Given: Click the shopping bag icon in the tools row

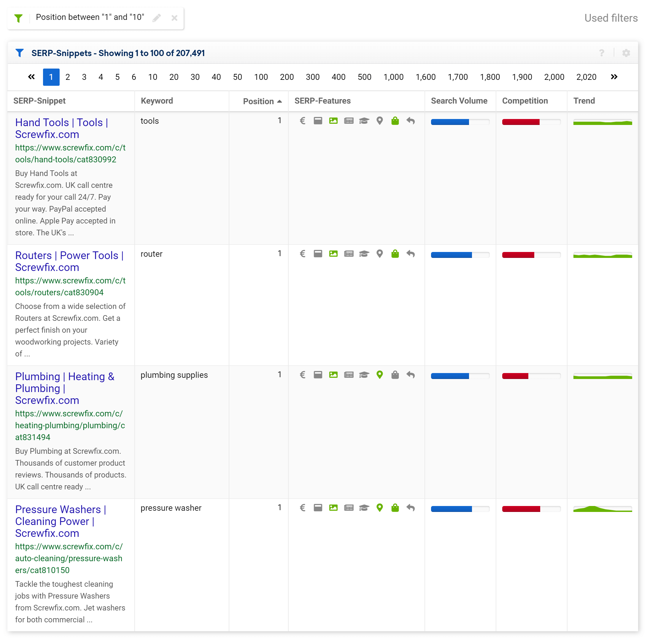Looking at the screenshot, I should [x=395, y=121].
